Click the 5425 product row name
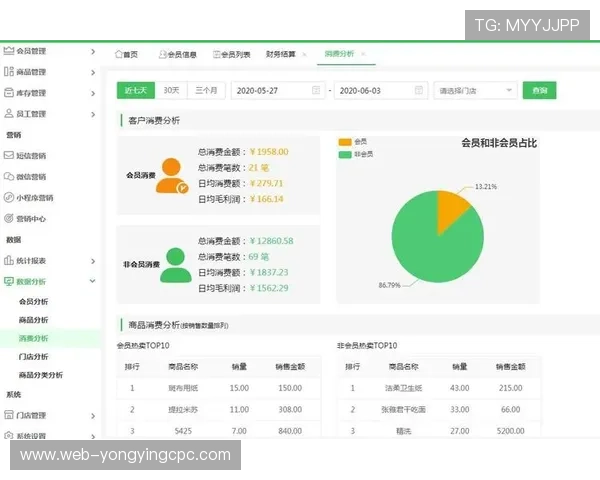 (x=183, y=431)
